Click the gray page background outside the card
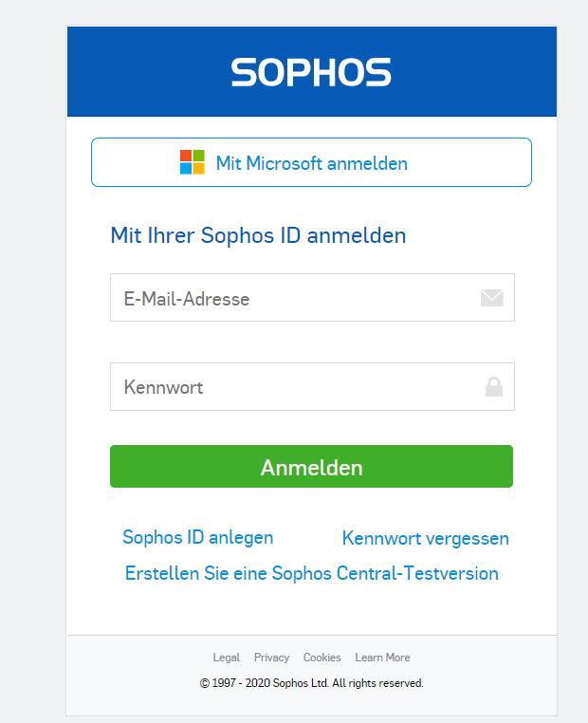The width and height of the screenshot is (588, 723). point(32,369)
